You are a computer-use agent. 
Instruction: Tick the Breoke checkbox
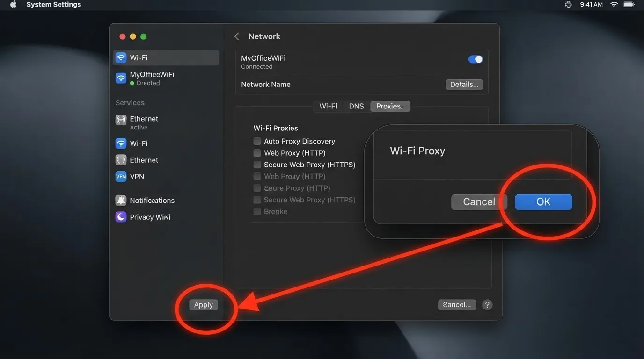coord(257,211)
